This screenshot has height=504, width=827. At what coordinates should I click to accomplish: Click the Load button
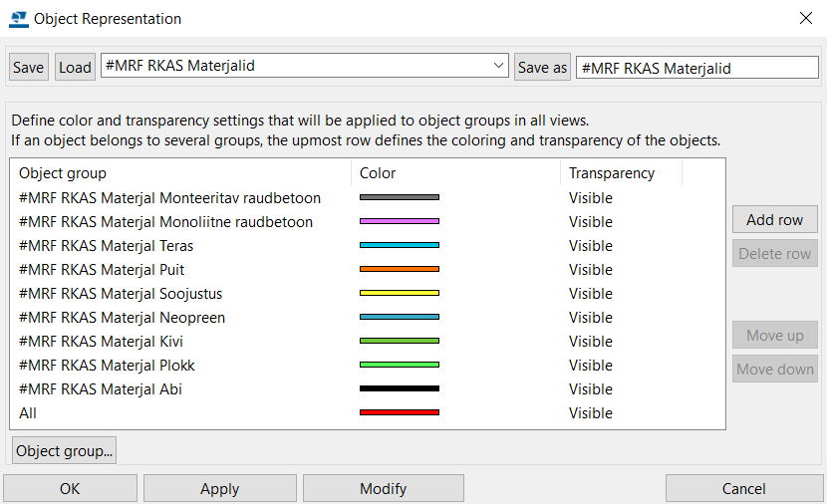pos(75,67)
